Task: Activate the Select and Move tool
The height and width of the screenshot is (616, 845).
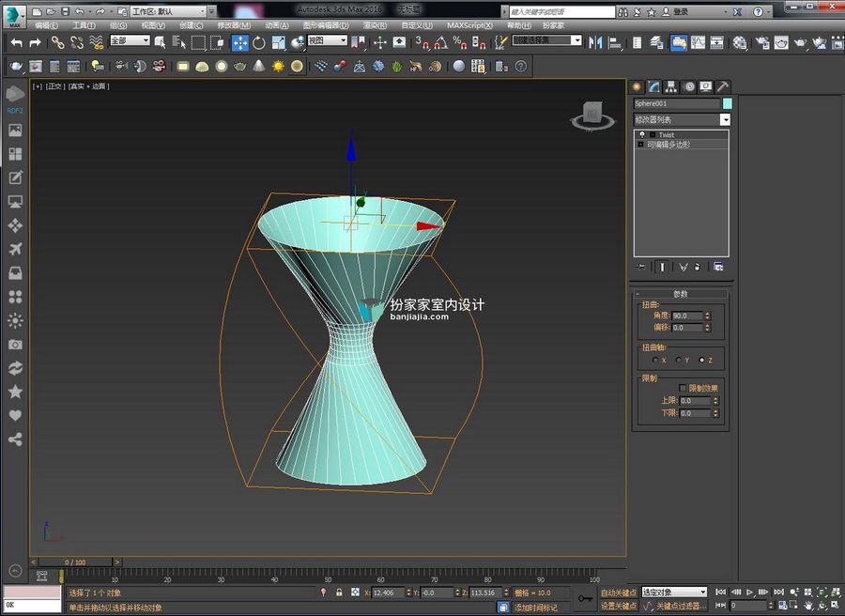Action: pyautogui.click(x=239, y=42)
